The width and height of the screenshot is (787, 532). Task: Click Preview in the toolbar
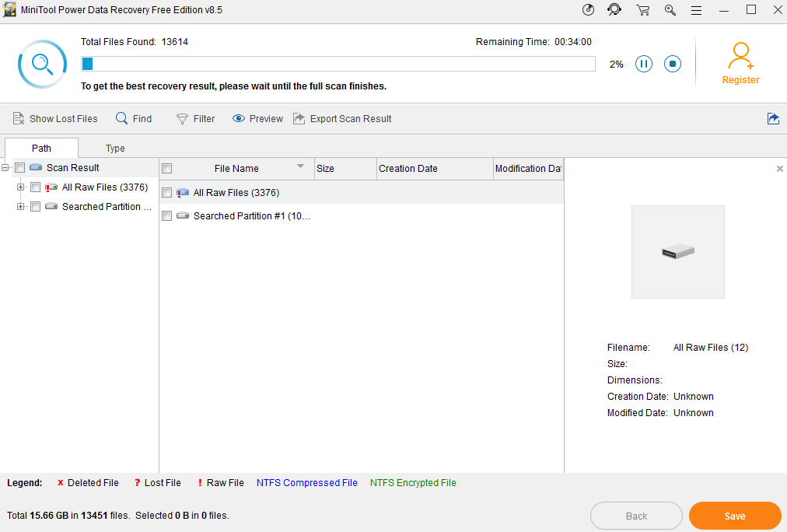pyautogui.click(x=257, y=119)
